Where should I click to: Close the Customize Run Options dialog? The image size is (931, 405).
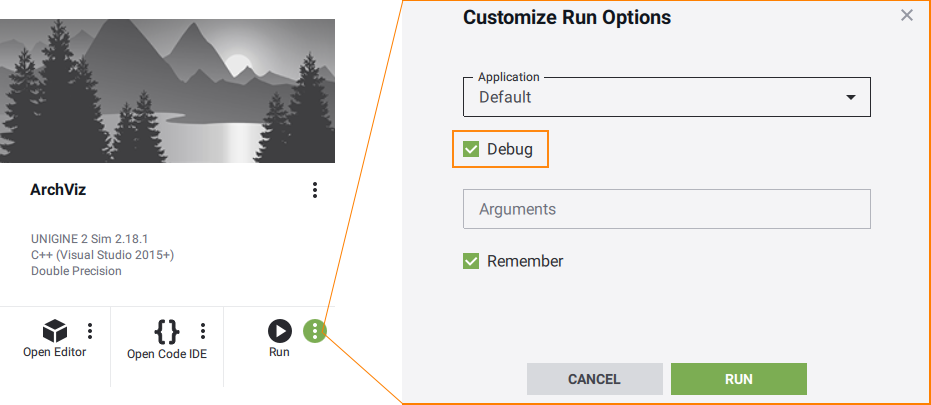[x=907, y=15]
